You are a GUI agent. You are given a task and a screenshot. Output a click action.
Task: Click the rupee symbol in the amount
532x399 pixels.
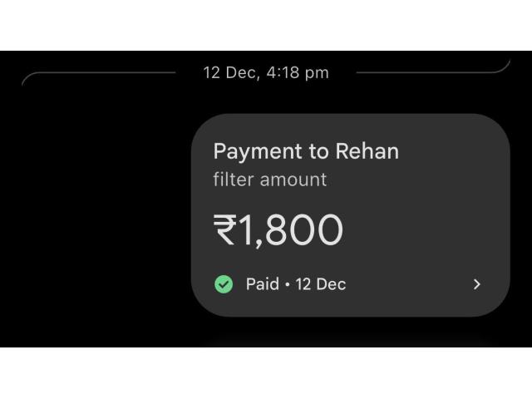(x=225, y=231)
